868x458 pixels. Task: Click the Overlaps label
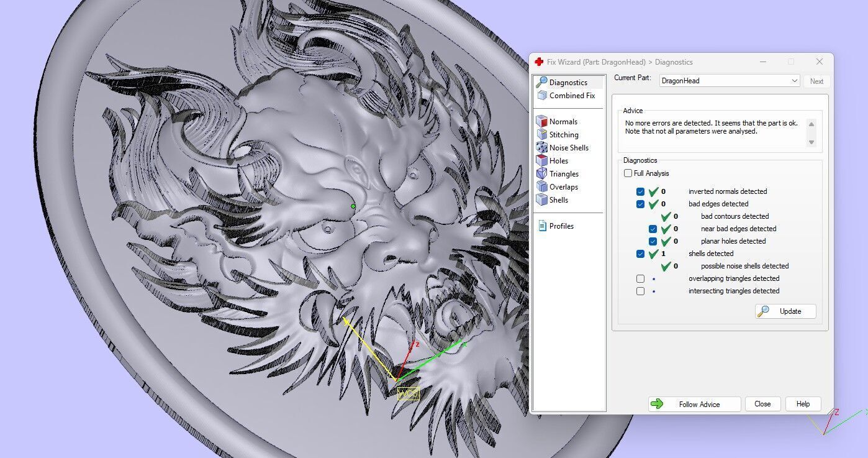564,186
